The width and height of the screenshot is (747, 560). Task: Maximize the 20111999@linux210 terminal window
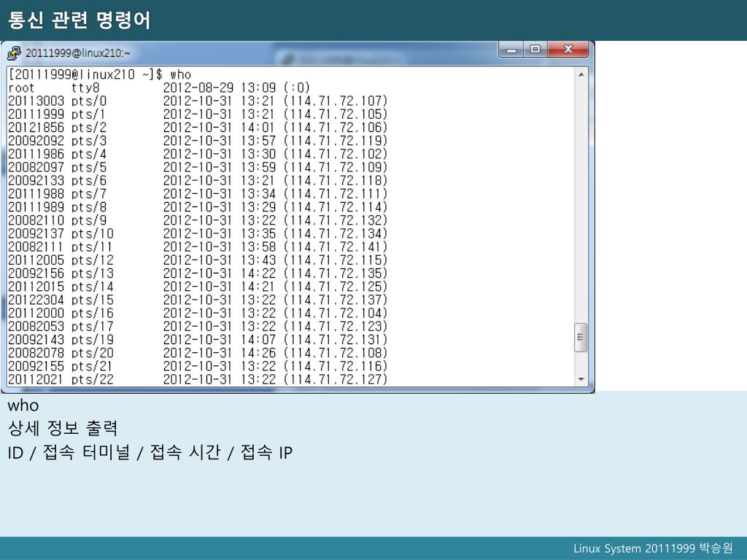535,50
